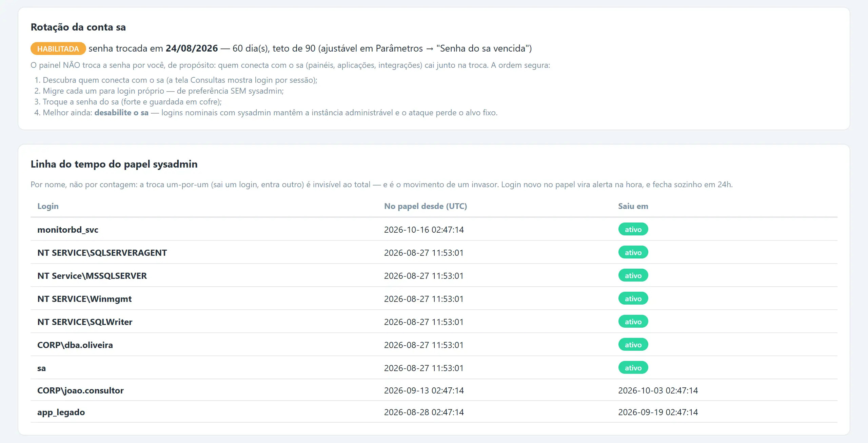The height and width of the screenshot is (443, 868).
Task: Click the 'Login' column header
Action: [x=48, y=206]
